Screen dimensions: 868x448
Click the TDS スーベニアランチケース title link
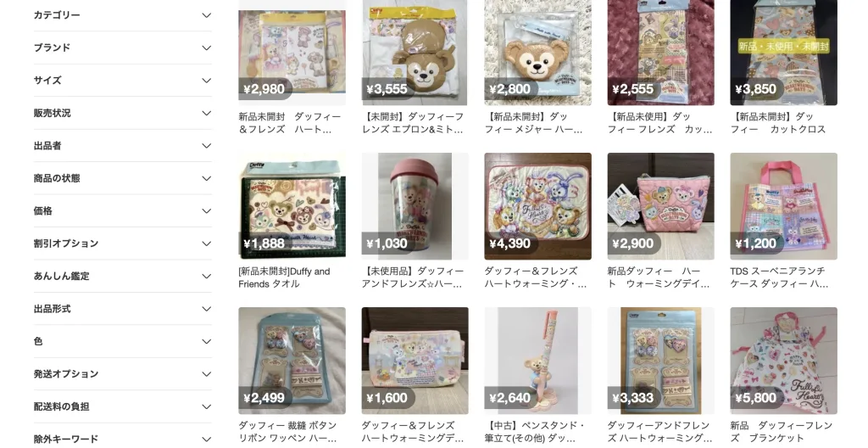[x=780, y=277]
